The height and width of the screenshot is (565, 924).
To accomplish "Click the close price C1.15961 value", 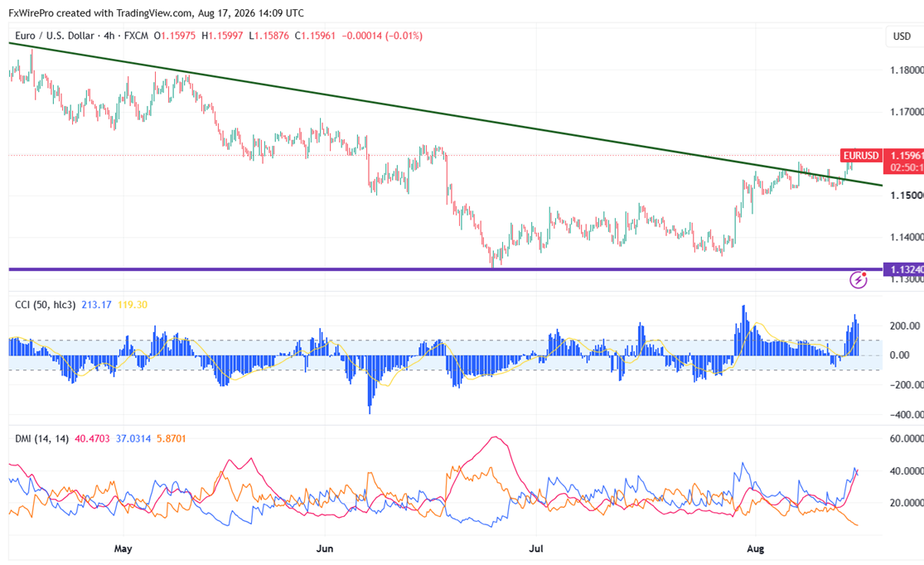I will (x=315, y=36).
